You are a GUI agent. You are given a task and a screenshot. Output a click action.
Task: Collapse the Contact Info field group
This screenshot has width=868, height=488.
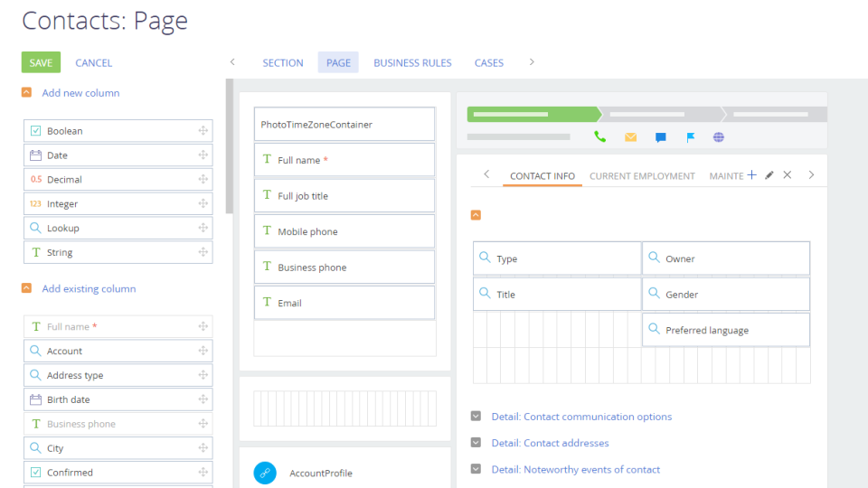click(x=476, y=215)
